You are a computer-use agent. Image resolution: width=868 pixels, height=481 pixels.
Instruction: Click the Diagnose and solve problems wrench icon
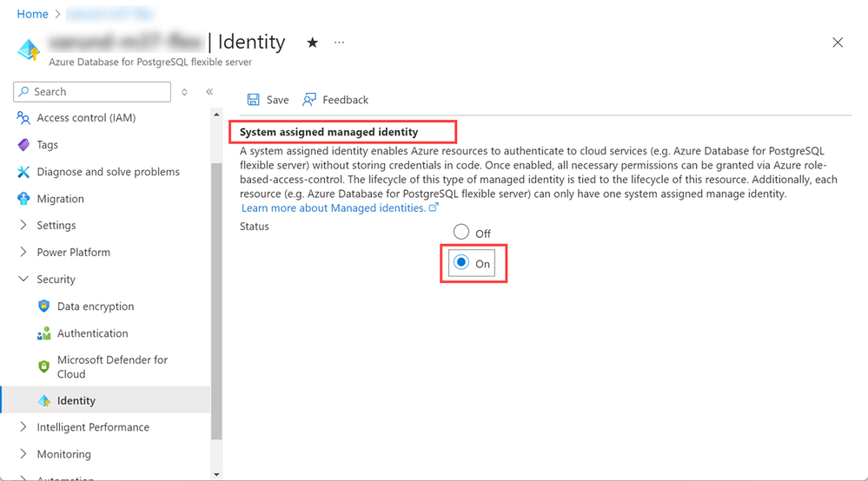[23, 172]
